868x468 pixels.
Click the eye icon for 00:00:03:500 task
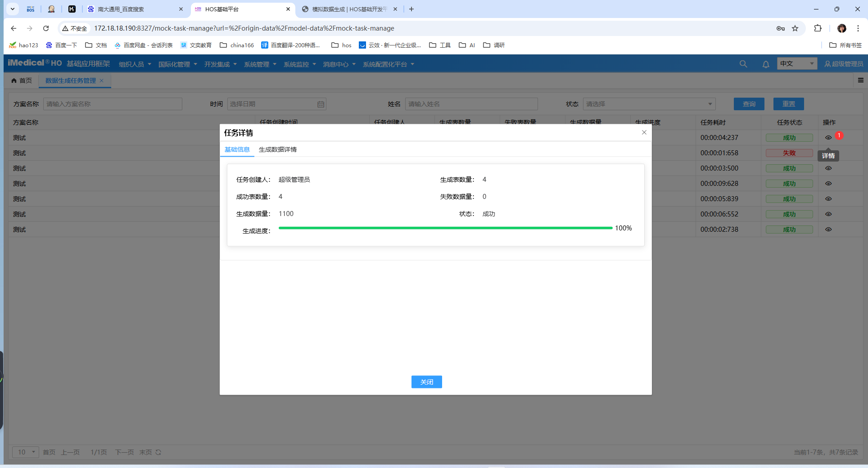(828, 168)
